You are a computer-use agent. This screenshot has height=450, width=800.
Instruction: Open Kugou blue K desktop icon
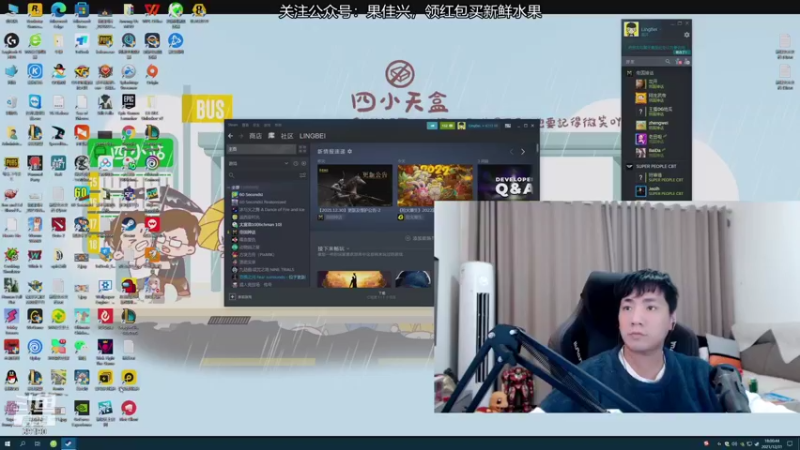[35, 71]
